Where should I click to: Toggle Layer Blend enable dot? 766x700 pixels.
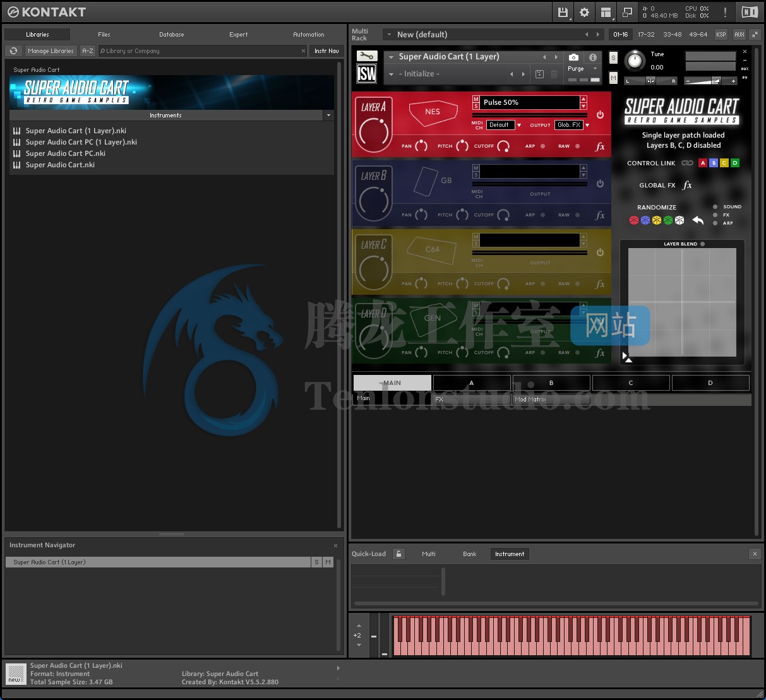point(702,244)
